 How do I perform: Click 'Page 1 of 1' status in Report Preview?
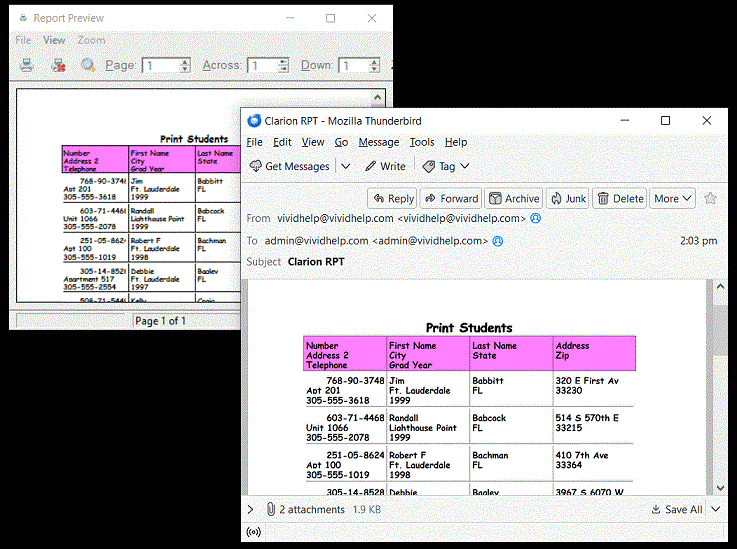pos(160,321)
